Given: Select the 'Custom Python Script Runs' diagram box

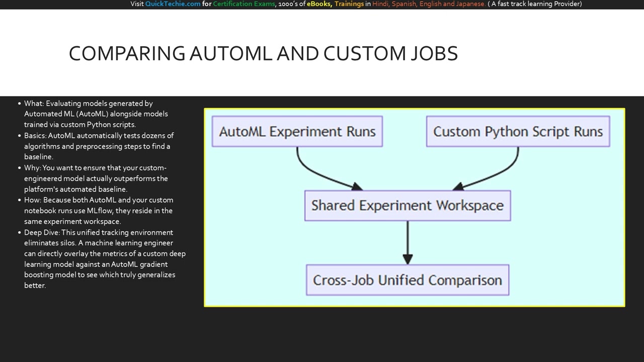Looking at the screenshot, I should (x=518, y=132).
